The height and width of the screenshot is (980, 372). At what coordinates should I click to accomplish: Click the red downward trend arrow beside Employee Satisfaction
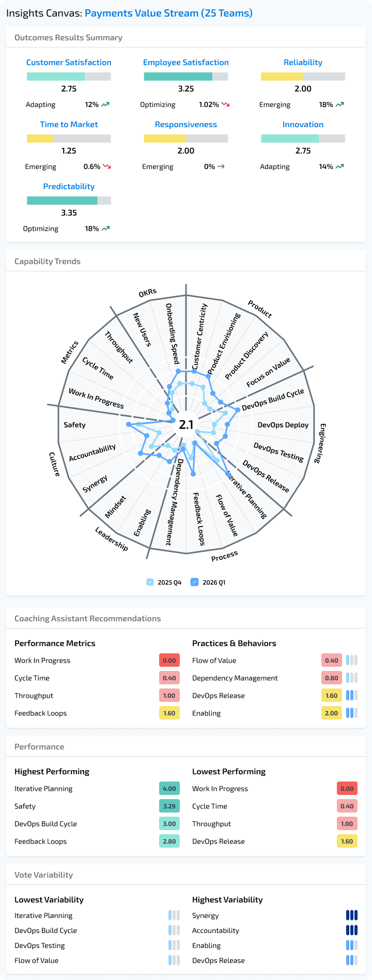[225, 104]
